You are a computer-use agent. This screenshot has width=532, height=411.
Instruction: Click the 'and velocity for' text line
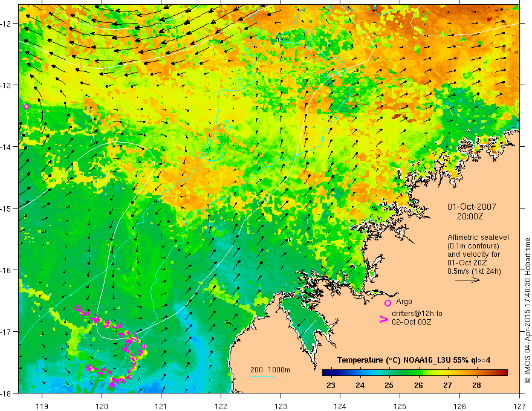(473, 254)
